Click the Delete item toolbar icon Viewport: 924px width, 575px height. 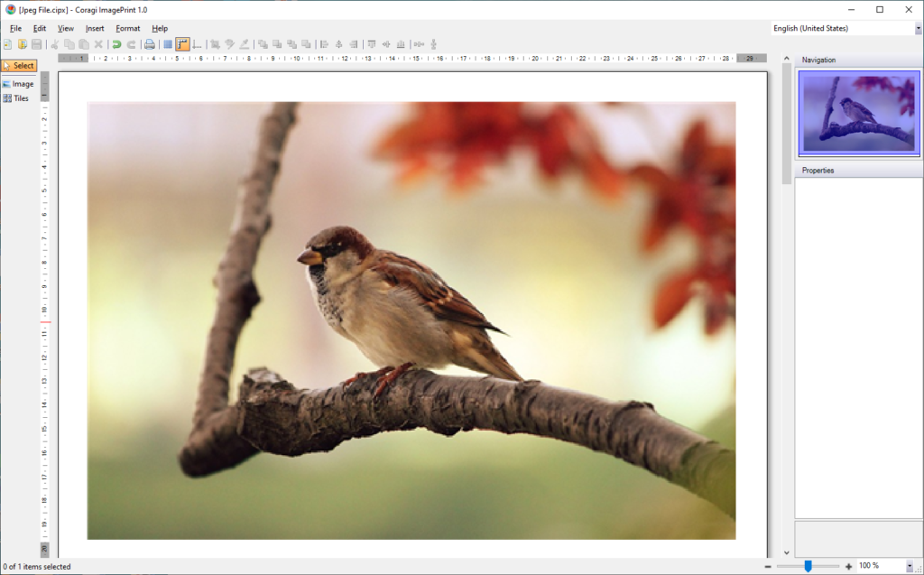coord(98,43)
